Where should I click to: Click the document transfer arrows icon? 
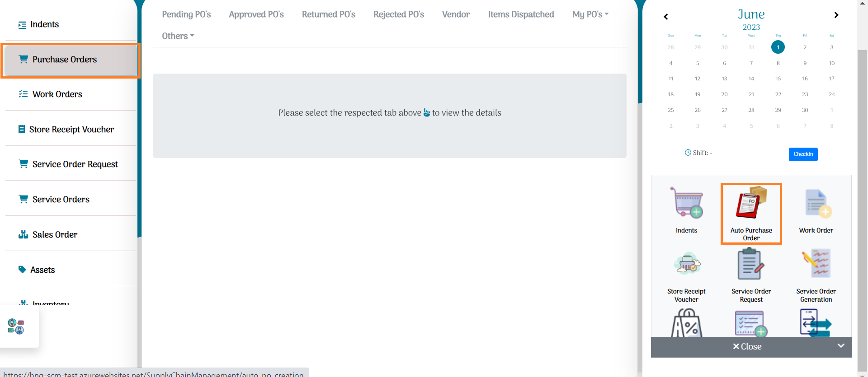[x=816, y=322]
